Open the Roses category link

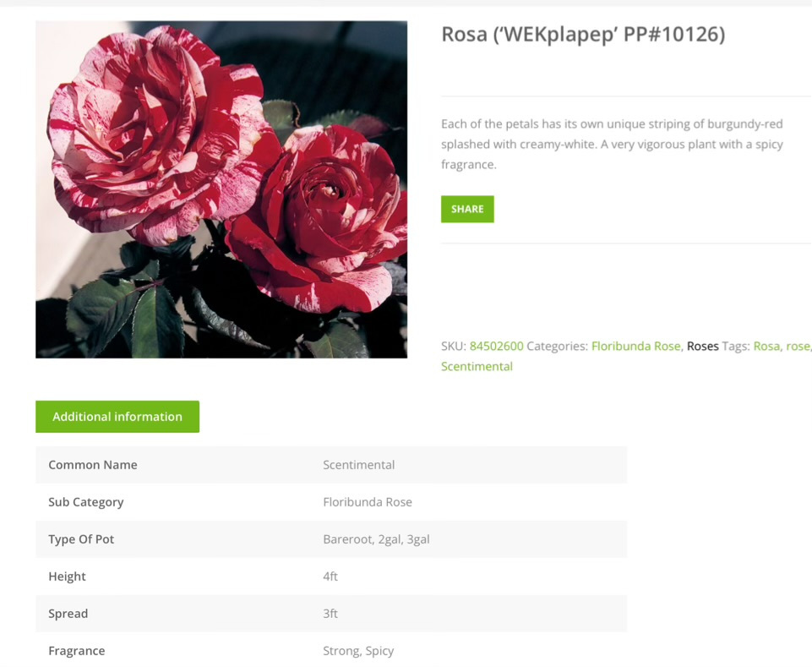(702, 347)
